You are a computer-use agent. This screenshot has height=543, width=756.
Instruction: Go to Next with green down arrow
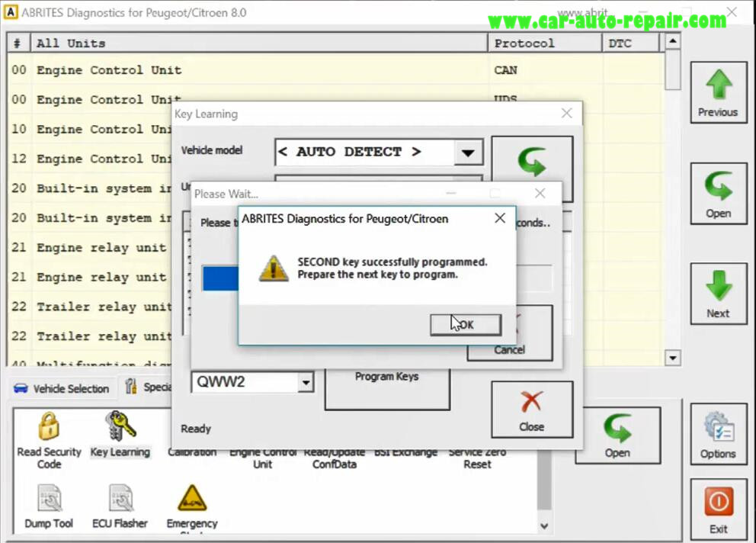coord(719,294)
